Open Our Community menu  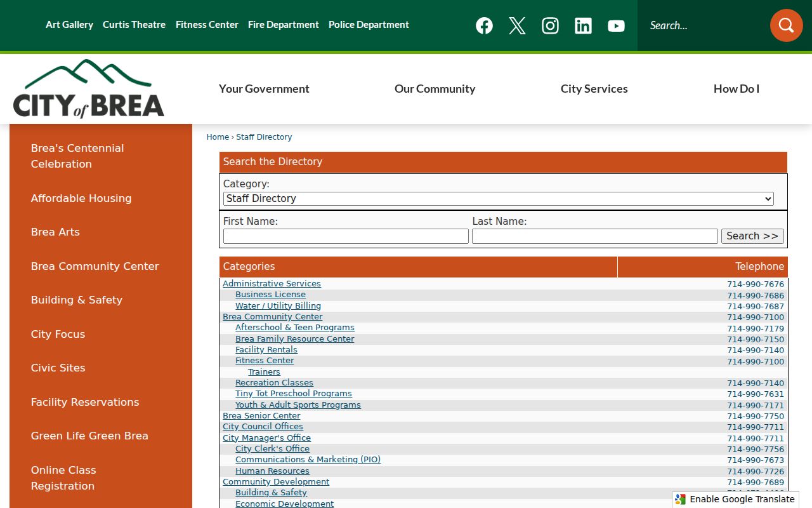coord(435,89)
